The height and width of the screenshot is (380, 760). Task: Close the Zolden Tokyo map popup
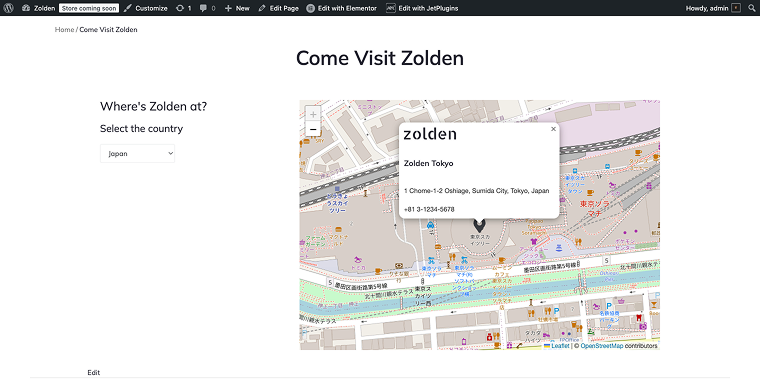point(553,129)
